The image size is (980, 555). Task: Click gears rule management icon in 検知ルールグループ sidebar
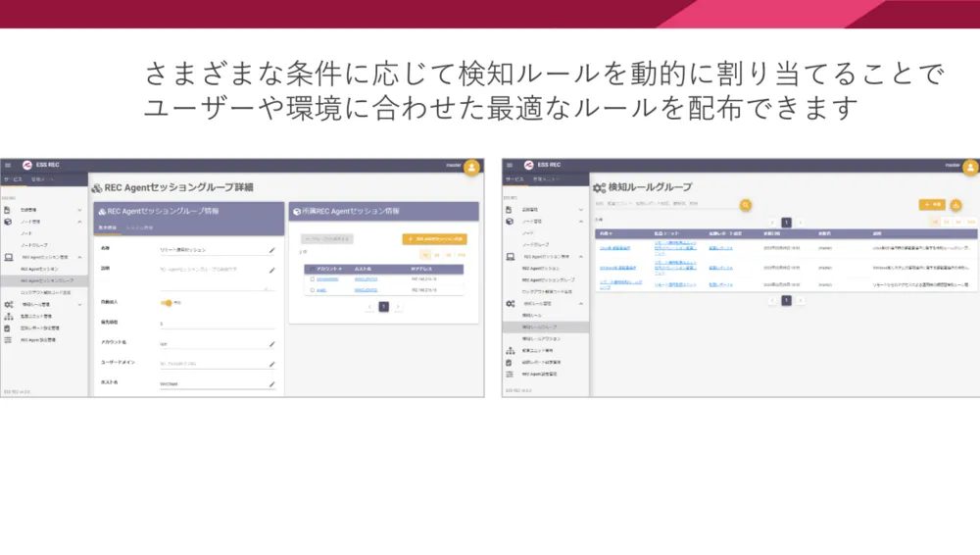pos(510,303)
